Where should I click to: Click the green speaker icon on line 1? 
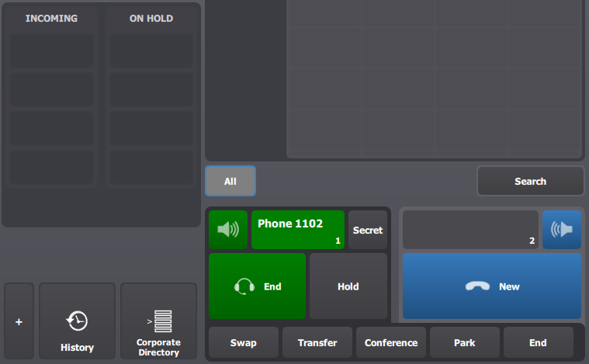point(228,229)
